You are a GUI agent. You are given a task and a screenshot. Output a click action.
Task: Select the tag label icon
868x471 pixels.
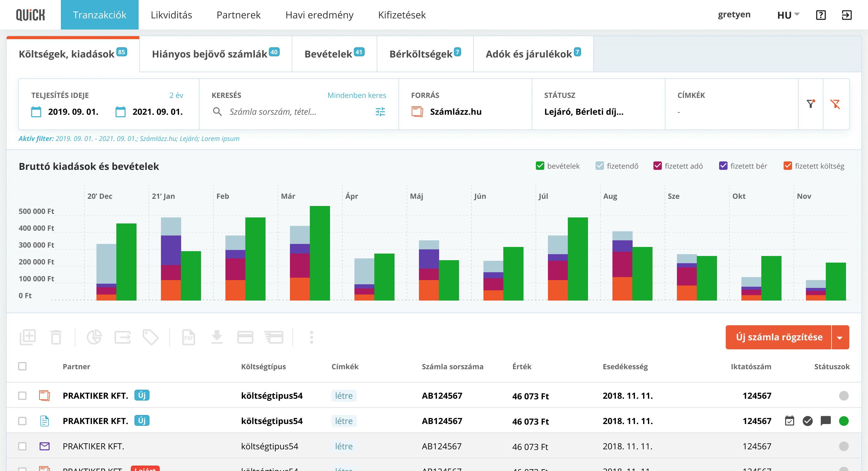151,337
